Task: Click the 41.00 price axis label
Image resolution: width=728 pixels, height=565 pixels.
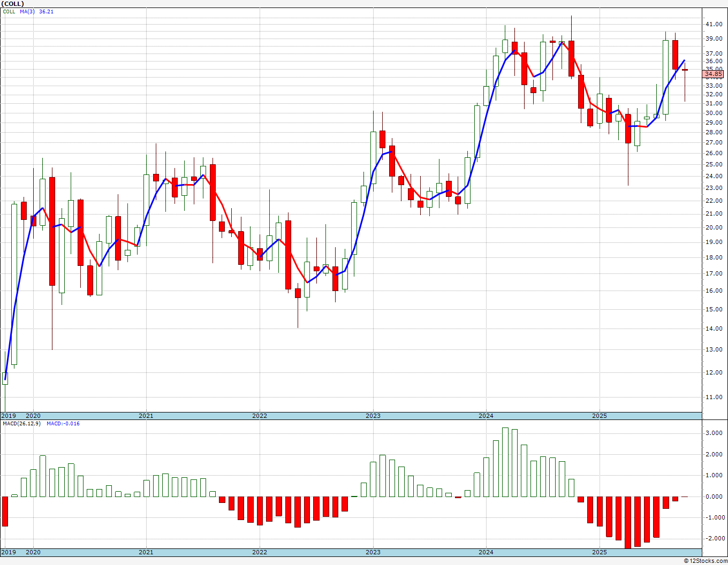Action: [x=714, y=24]
